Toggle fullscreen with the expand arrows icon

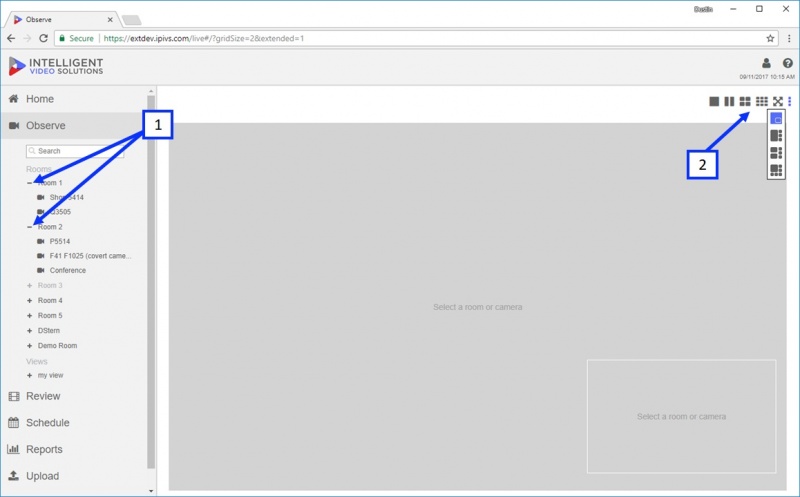click(778, 102)
